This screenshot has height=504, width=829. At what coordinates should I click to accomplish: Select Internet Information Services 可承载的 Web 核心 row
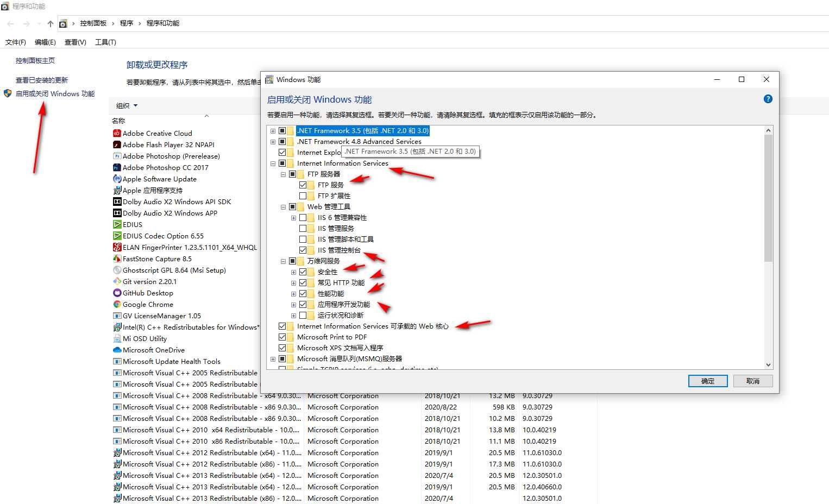click(373, 326)
